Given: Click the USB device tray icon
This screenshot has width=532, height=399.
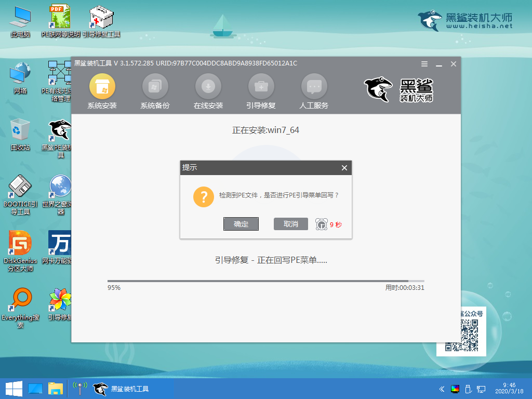Looking at the screenshot, I should [x=468, y=389].
